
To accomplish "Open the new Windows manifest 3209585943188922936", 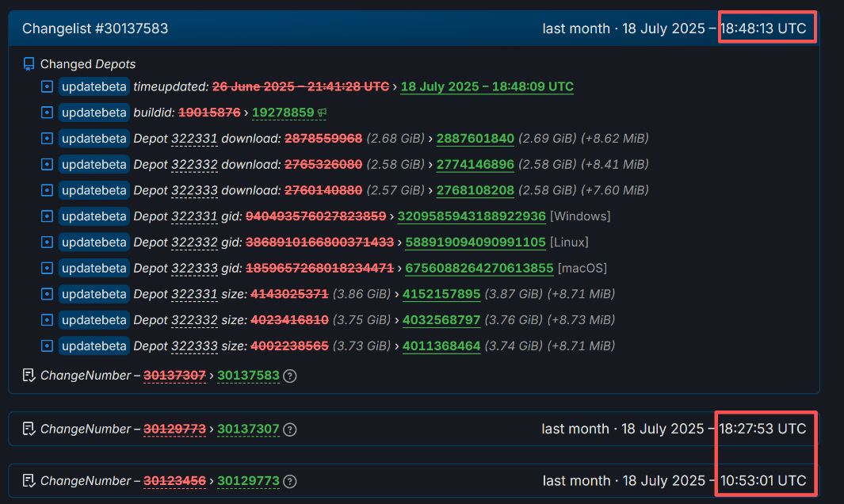I will [471, 216].
